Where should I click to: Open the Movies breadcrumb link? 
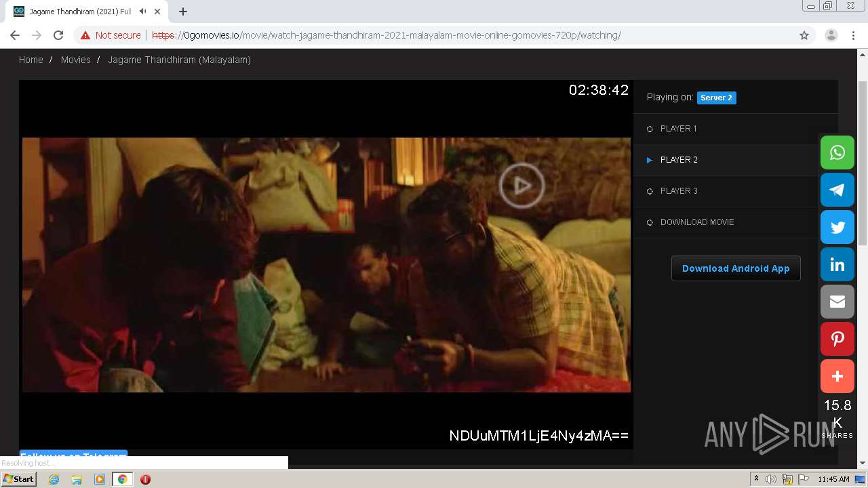point(75,60)
